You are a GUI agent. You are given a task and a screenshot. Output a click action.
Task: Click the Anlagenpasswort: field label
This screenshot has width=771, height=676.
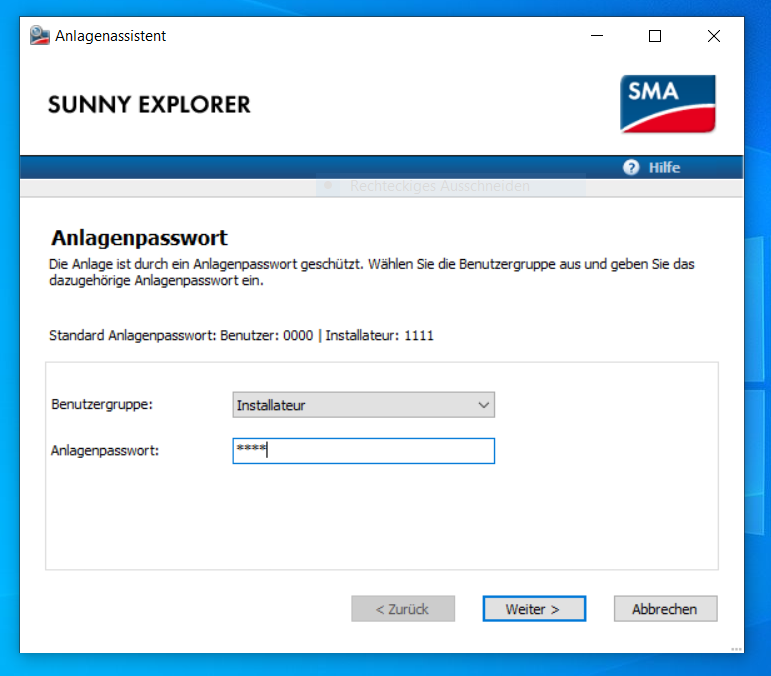[105, 450]
